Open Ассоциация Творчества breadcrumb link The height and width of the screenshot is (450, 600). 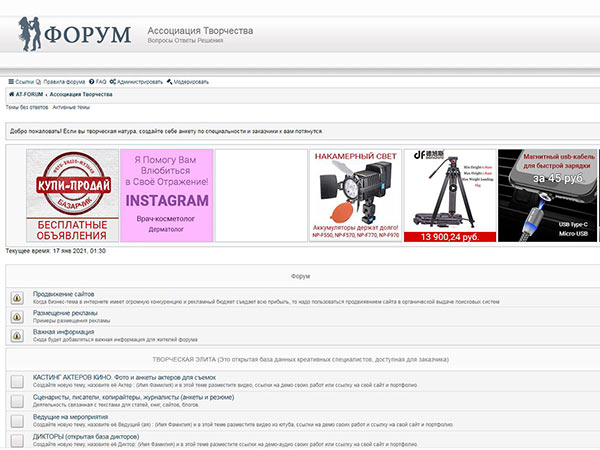tap(81, 94)
